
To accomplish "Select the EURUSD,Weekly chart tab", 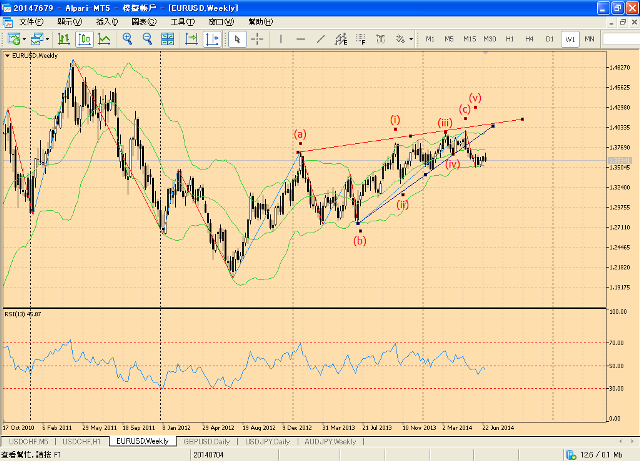I will pyautogui.click(x=142, y=441).
